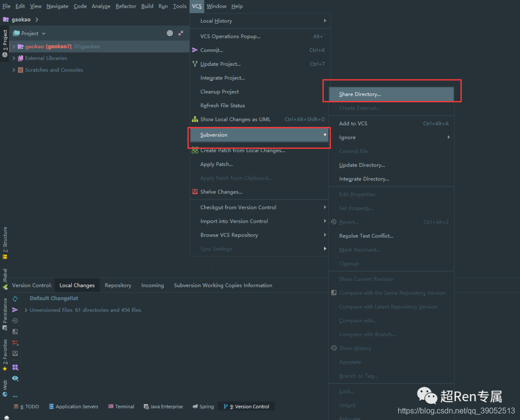520x420 pixels.
Task: Choose Update Directory... menu item
Action: pos(391,165)
